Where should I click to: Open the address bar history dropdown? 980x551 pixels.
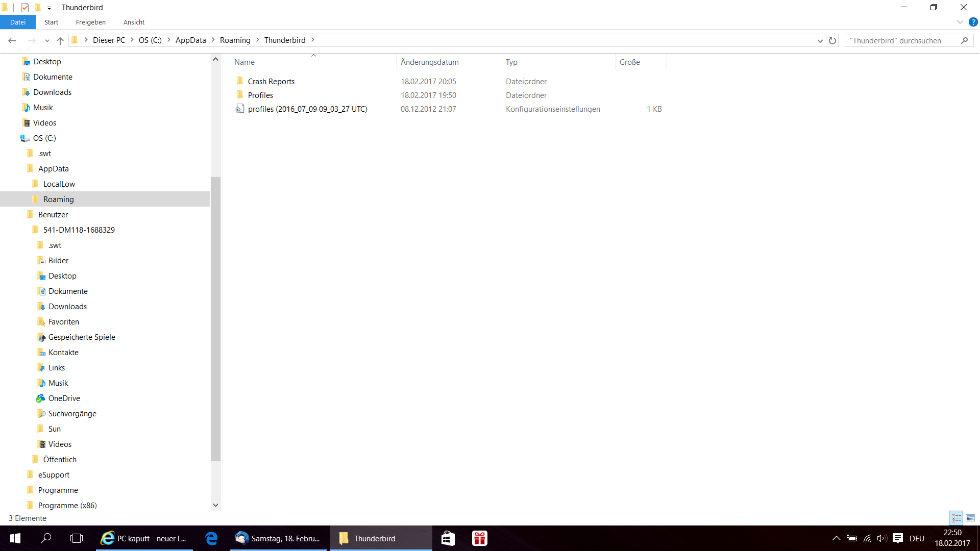(x=820, y=41)
